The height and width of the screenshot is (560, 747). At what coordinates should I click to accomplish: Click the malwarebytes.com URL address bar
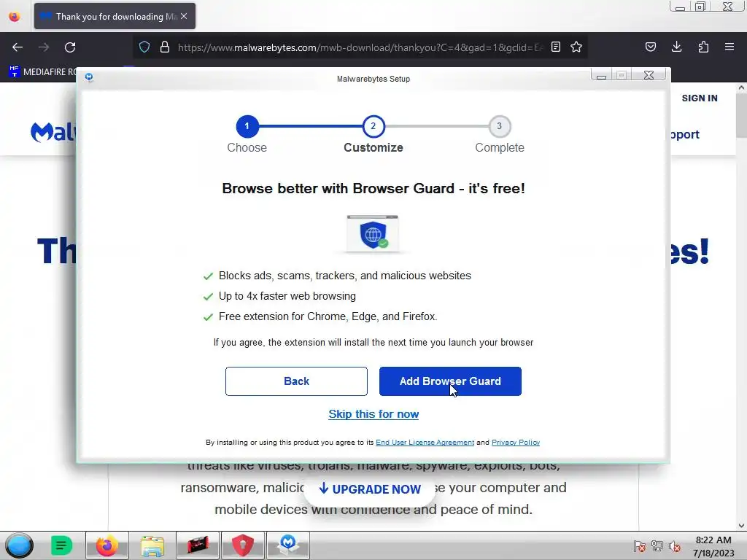360,47
